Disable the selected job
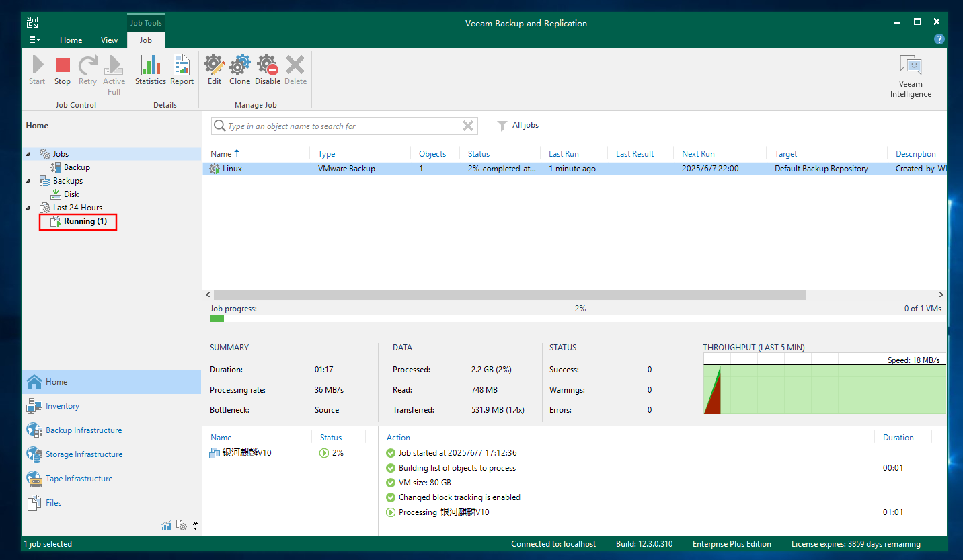The height and width of the screenshot is (560, 963). (268, 71)
